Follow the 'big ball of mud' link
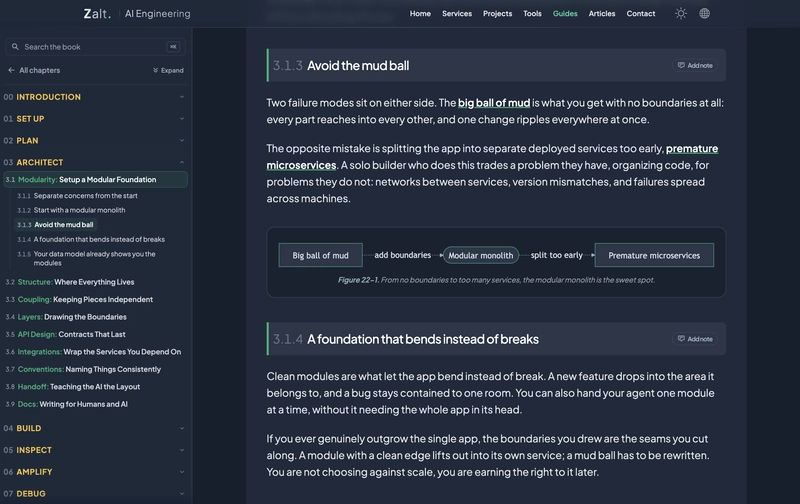800x504 pixels. (494, 103)
